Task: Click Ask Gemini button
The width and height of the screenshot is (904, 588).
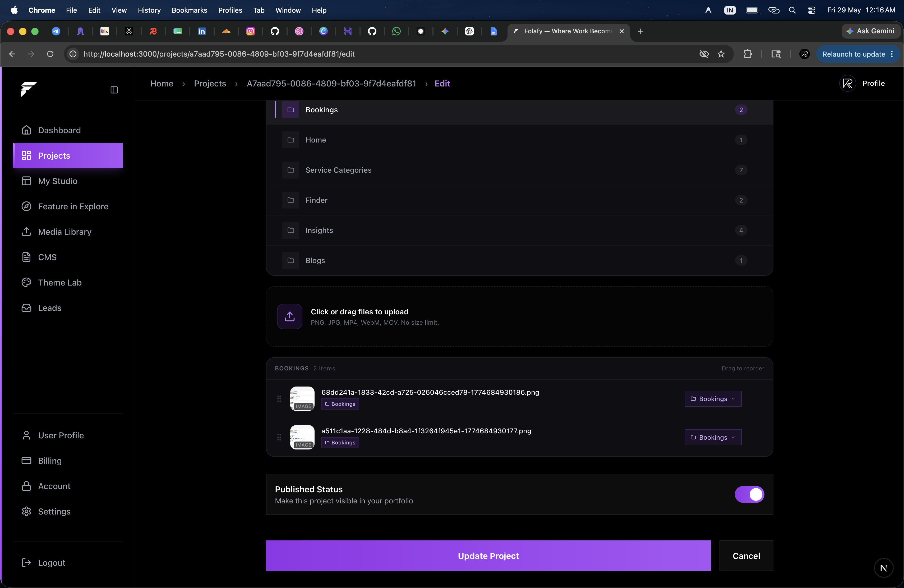Action: pos(871,31)
